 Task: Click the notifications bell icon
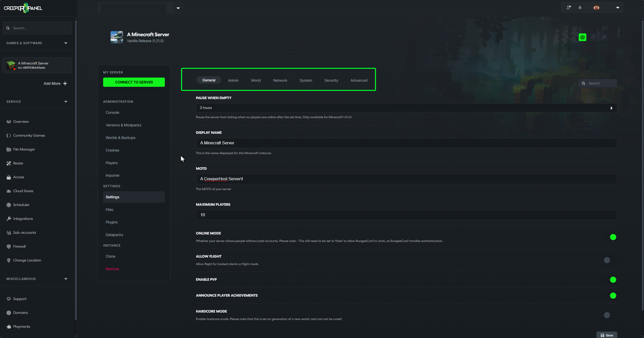[580, 7]
